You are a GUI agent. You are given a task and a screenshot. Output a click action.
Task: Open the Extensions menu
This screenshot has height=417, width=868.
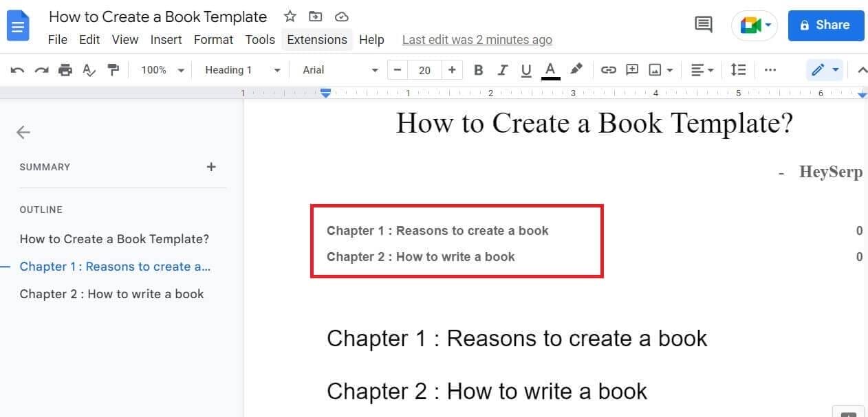tap(316, 39)
